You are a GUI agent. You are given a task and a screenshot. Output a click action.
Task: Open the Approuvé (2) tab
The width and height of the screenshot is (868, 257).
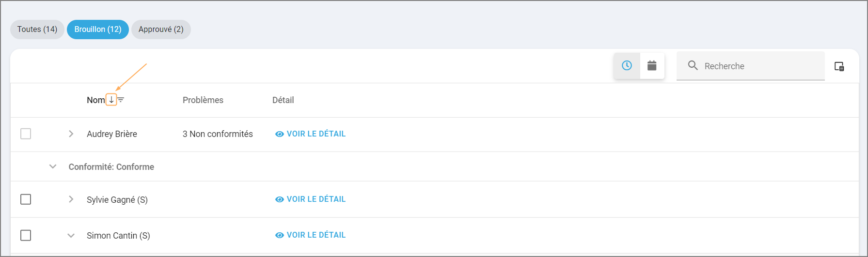click(x=161, y=30)
